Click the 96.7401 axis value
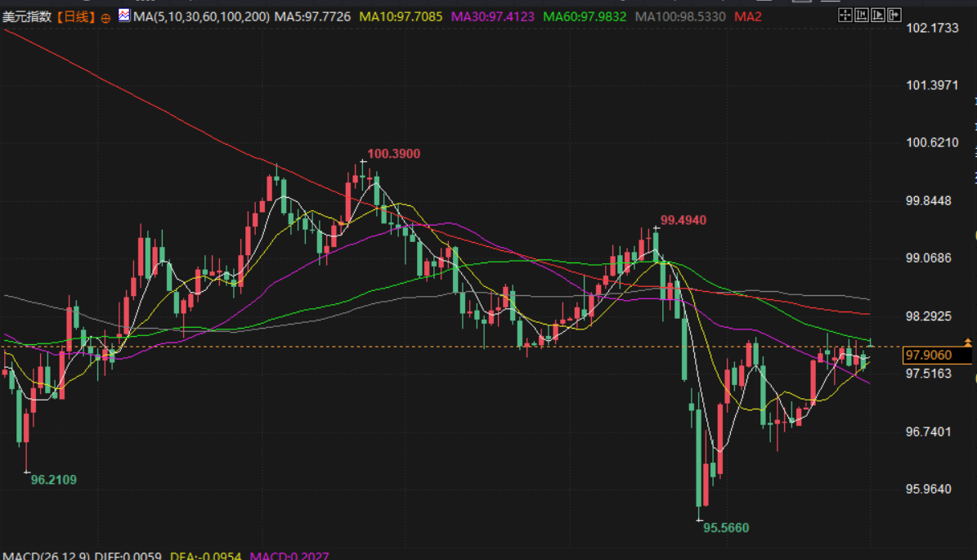Viewport: 977px width, 560px height. (929, 432)
